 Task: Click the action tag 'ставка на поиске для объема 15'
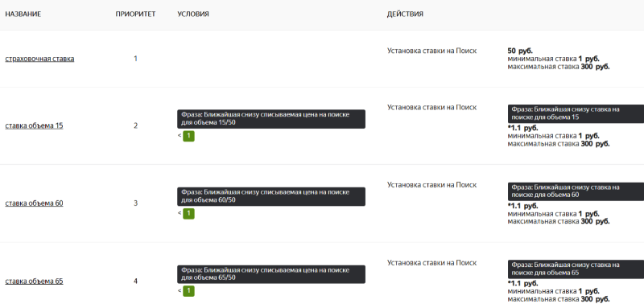[576, 113]
